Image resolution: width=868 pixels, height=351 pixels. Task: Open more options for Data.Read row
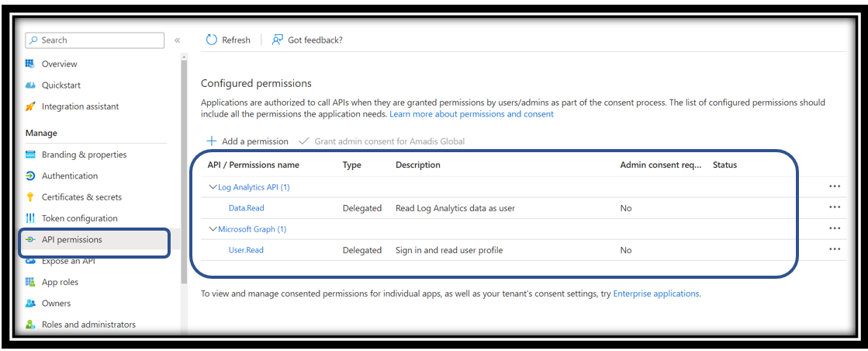835,207
